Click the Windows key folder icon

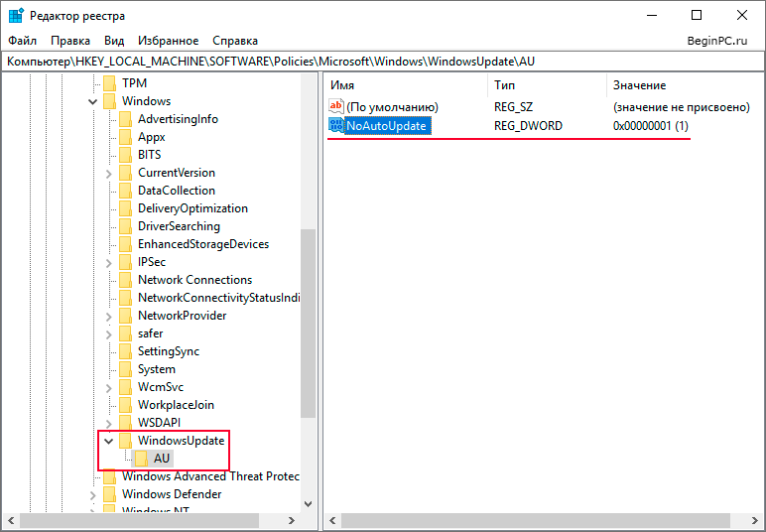109,101
